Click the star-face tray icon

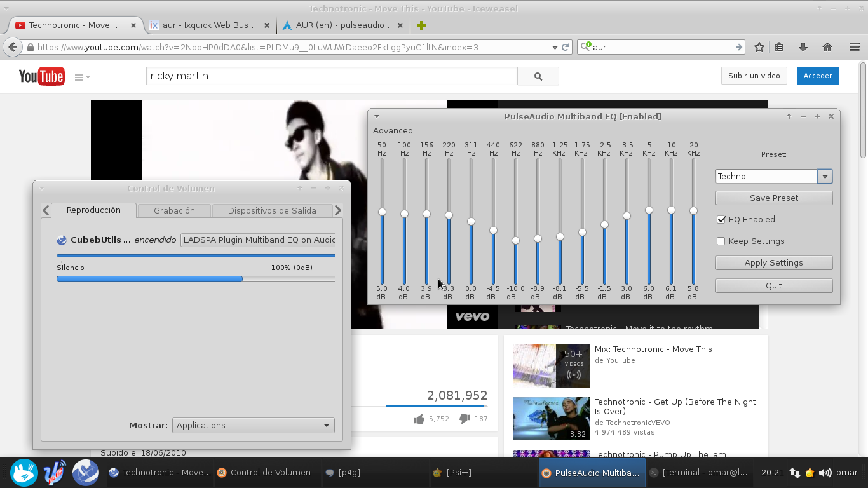[810, 473]
